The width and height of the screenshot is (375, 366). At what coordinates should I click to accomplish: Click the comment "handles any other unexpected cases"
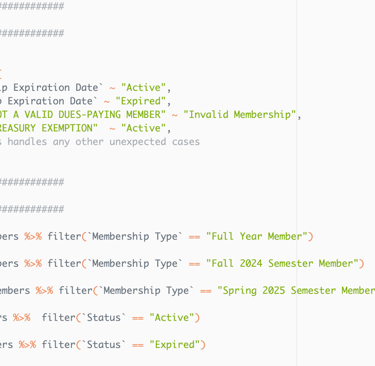[x=104, y=142]
